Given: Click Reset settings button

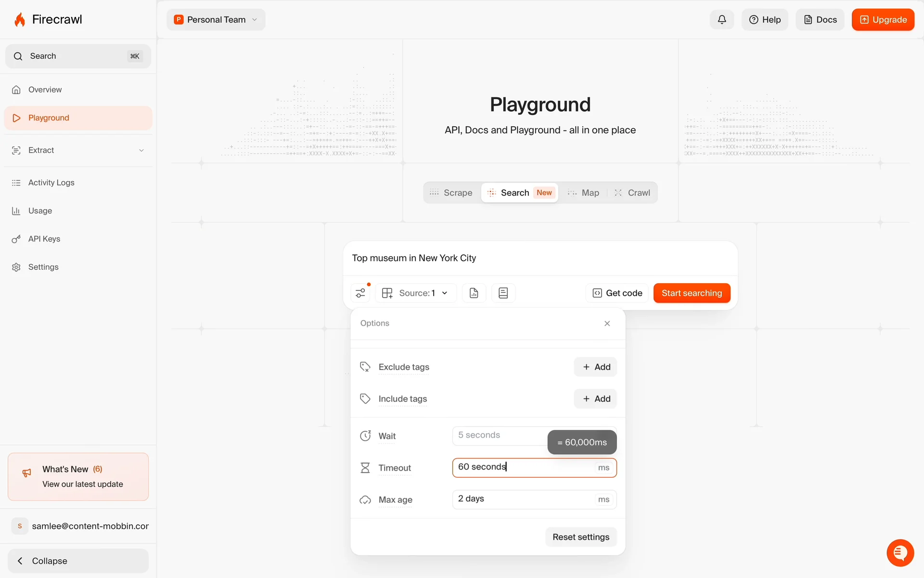Looking at the screenshot, I should [580, 537].
